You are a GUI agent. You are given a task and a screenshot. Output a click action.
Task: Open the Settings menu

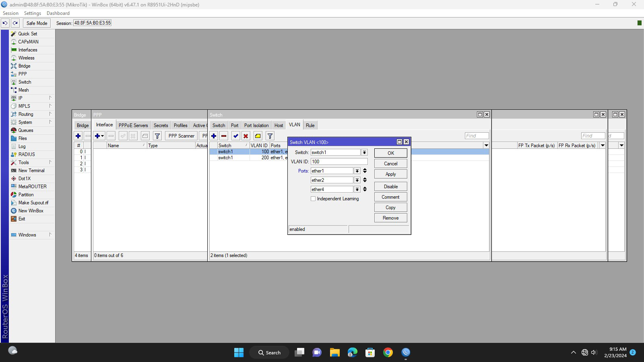pos(33,13)
